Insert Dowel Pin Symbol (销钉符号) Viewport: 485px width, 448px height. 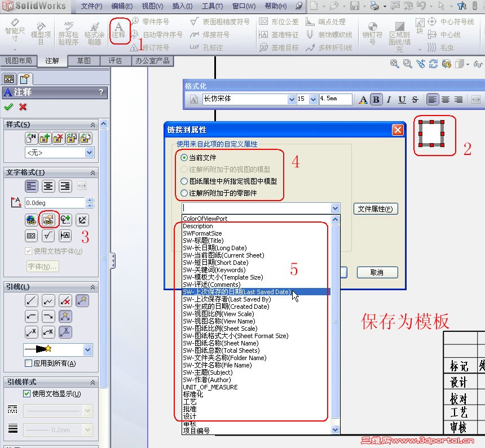pyautogui.click(x=372, y=33)
